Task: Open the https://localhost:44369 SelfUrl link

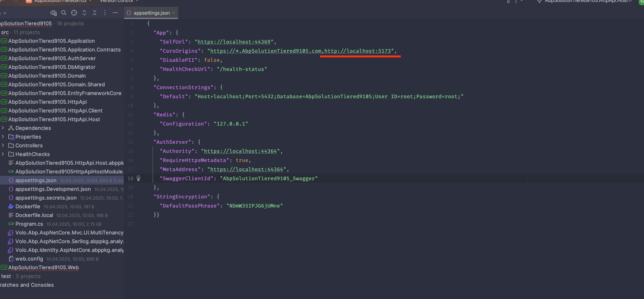Action: tap(234, 42)
